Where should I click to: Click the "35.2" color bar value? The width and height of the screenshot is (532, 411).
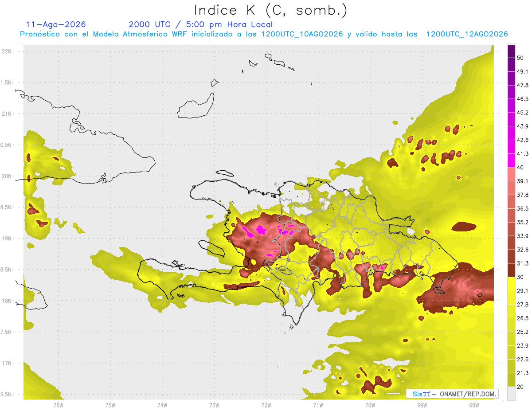[x=523, y=222]
